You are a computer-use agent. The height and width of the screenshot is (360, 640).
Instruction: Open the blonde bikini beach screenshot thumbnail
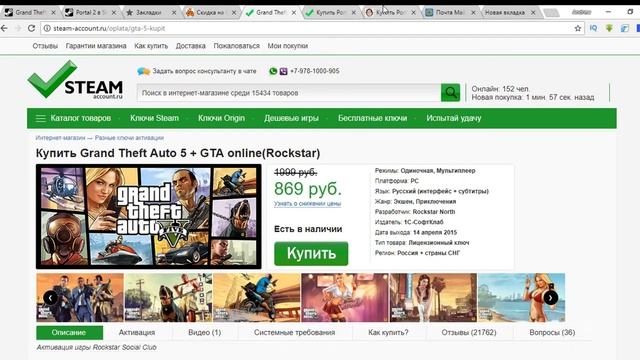tap(522, 298)
